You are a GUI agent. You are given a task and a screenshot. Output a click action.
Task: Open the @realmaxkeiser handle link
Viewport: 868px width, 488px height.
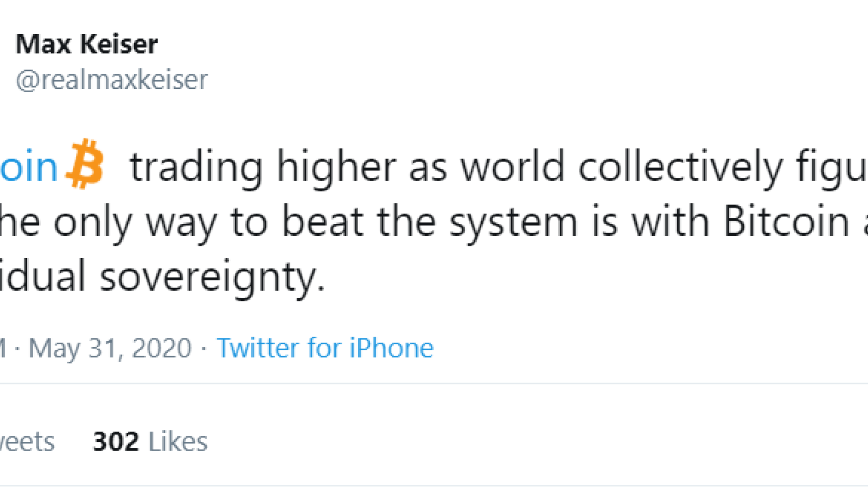click(x=112, y=80)
